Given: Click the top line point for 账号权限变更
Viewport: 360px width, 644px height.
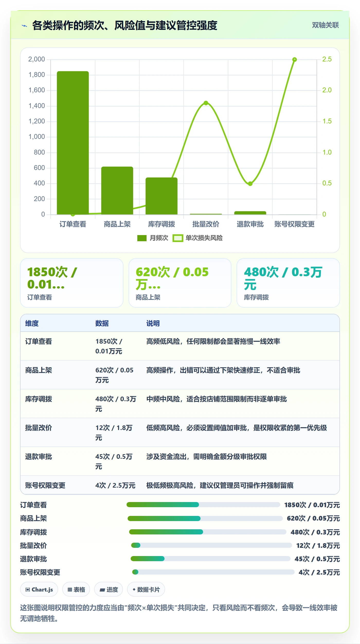Looking at the screenshot, I should [295, 59].
